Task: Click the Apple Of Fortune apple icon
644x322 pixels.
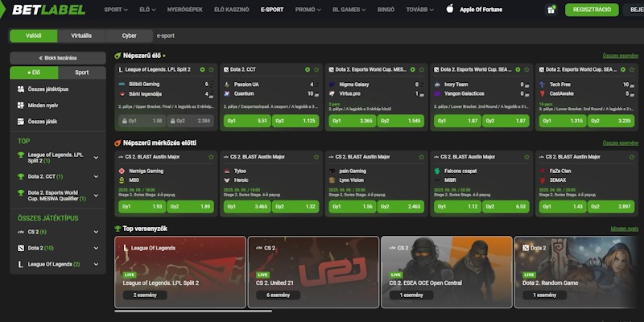Action: [x=450, y=9]
